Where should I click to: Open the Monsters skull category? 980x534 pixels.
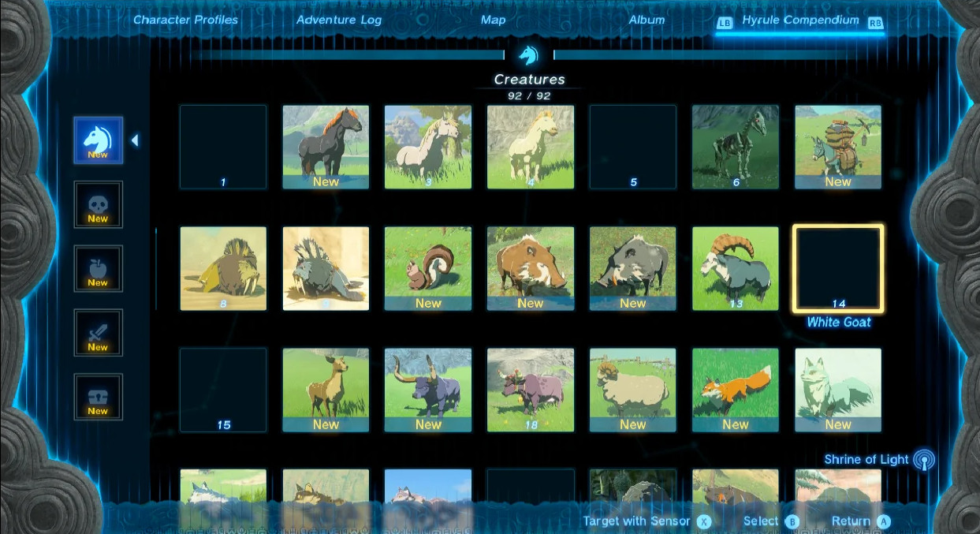coord(98,204)
